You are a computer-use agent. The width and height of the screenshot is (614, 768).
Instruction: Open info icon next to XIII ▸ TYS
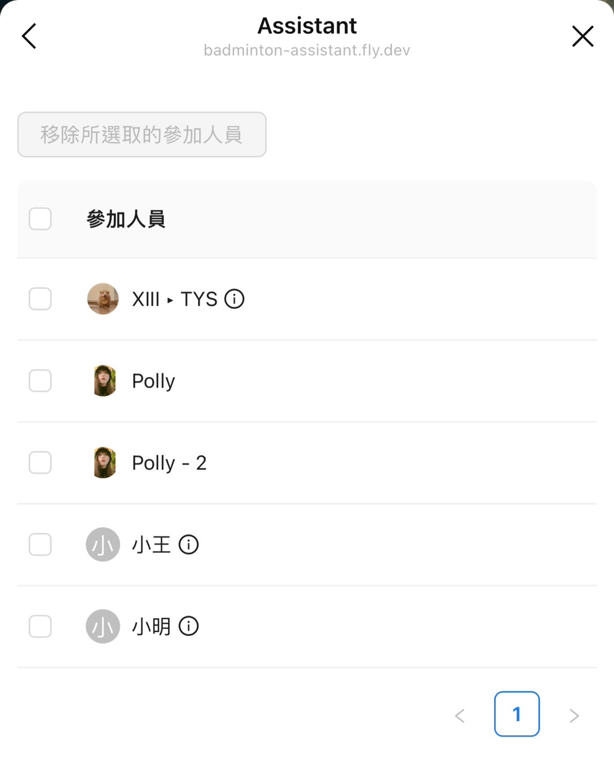tap(234, 299)
